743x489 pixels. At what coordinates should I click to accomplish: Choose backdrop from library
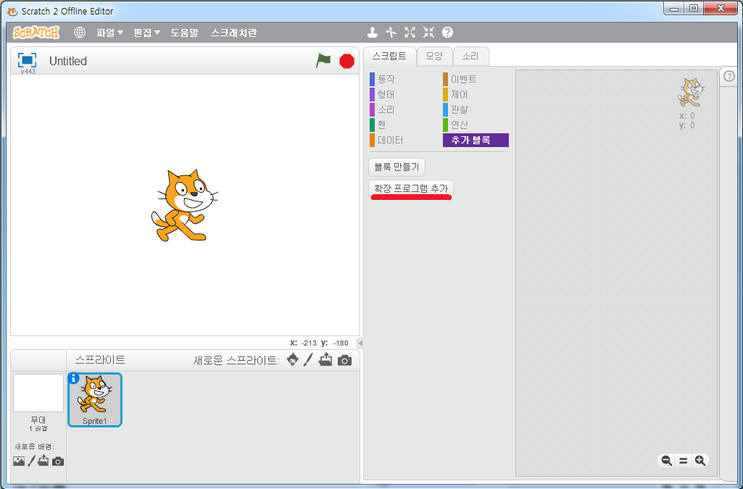click(19, 461)
